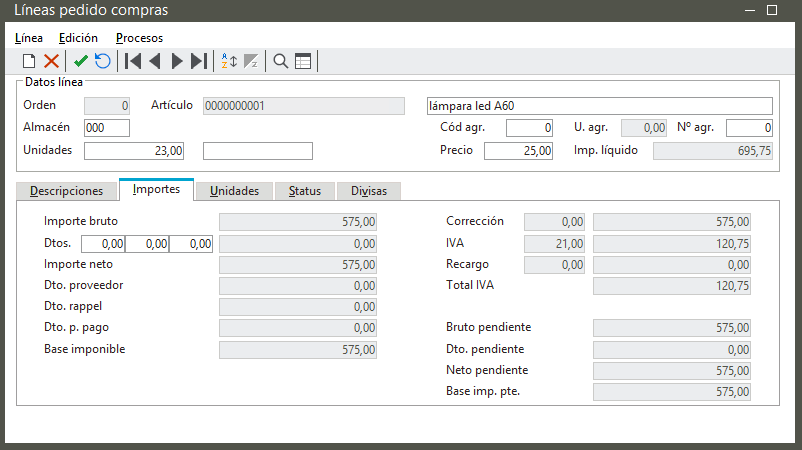Maximize the Líneas pedido compras window
Viewport: 802px width, 450px height.
click(772, 10)
